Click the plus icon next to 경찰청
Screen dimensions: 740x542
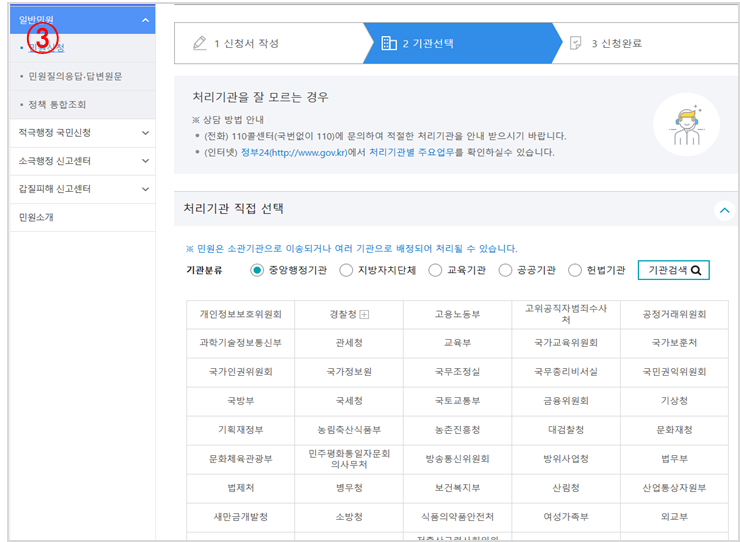(x=364, y=314)
